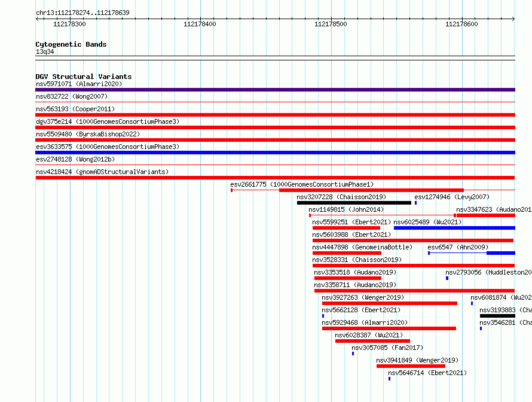
Task: Click the nsv5929468 red variant bar
Action: pos(389,328)
